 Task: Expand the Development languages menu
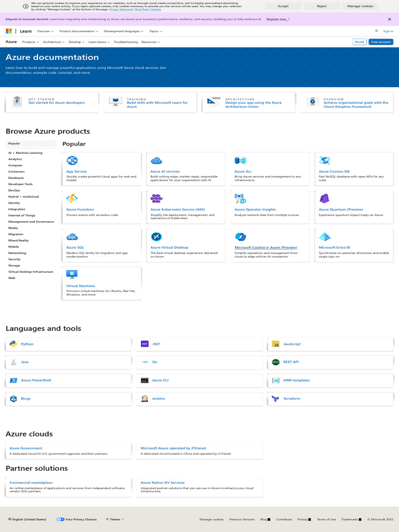click(123, 31)
